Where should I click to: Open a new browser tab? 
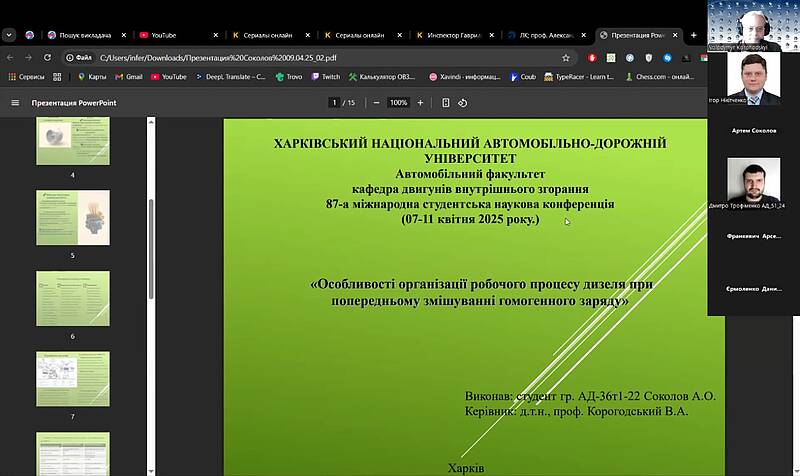click(x=694, y=34)
